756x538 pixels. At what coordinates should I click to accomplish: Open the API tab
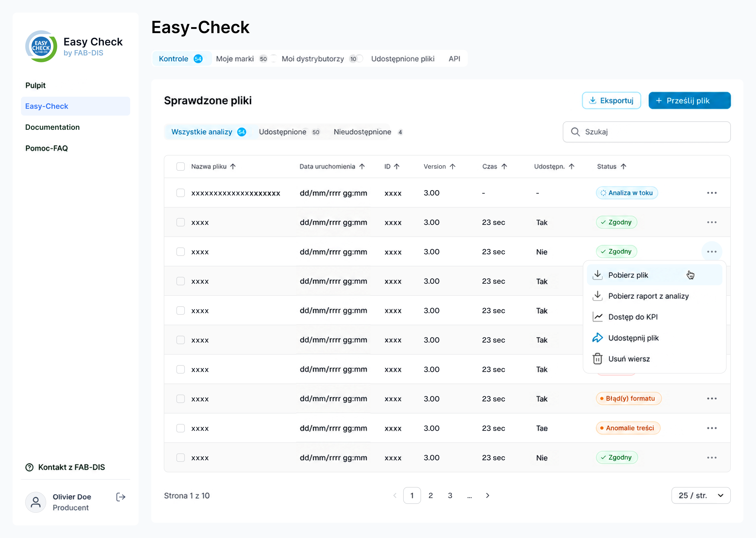[x=454, y=59]
